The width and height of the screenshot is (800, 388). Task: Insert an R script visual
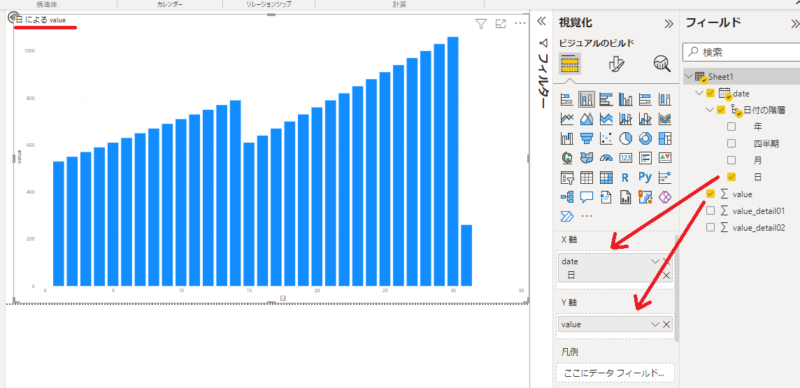coord(625,177)
